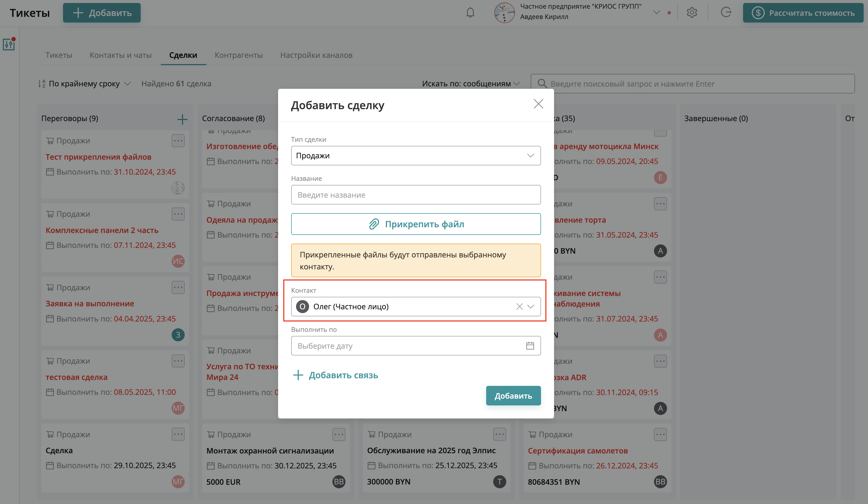Viewport: 868px width, 504px height.
Task: Expand the Контакт dropdown chevron
Action: click(x=531, y=306)
